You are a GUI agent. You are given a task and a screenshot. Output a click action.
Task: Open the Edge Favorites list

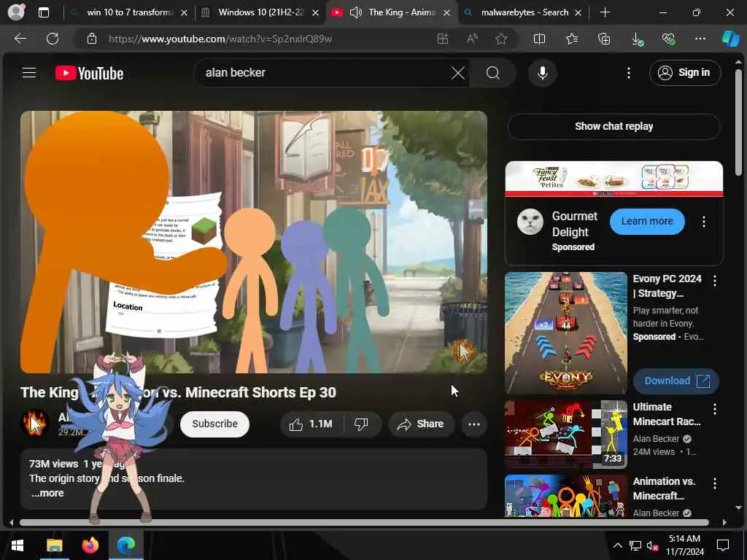tap(572, 39)
